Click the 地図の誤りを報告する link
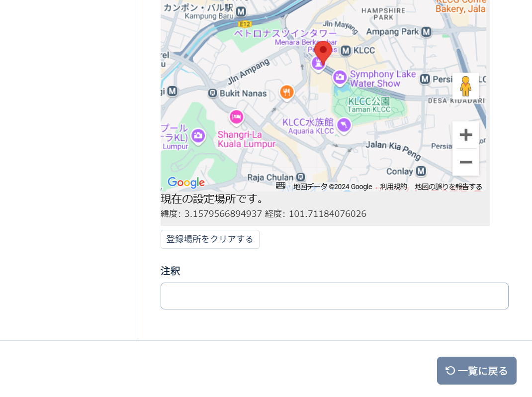532x397 pixels. click(x=448, y=187)
